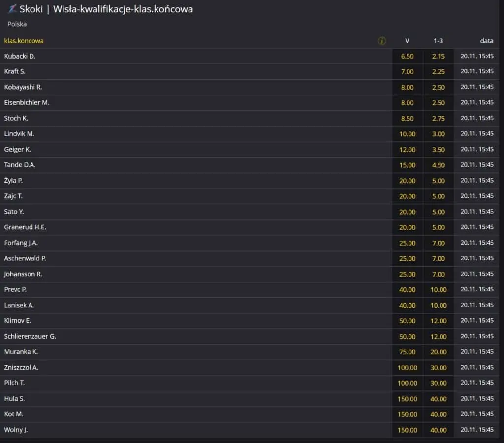Viewport: 504px width, 443px height.
Task: Pick Żyła P. winner odds 20.00
Action: pos(407,181)
